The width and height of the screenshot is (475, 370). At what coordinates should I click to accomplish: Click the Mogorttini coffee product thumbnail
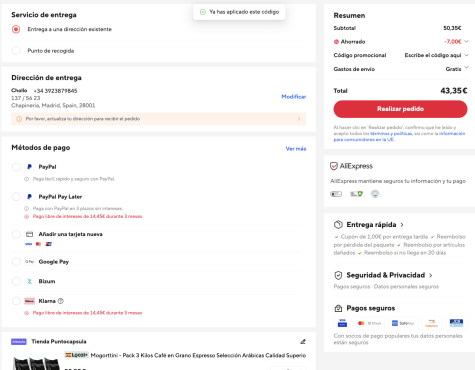36,363
